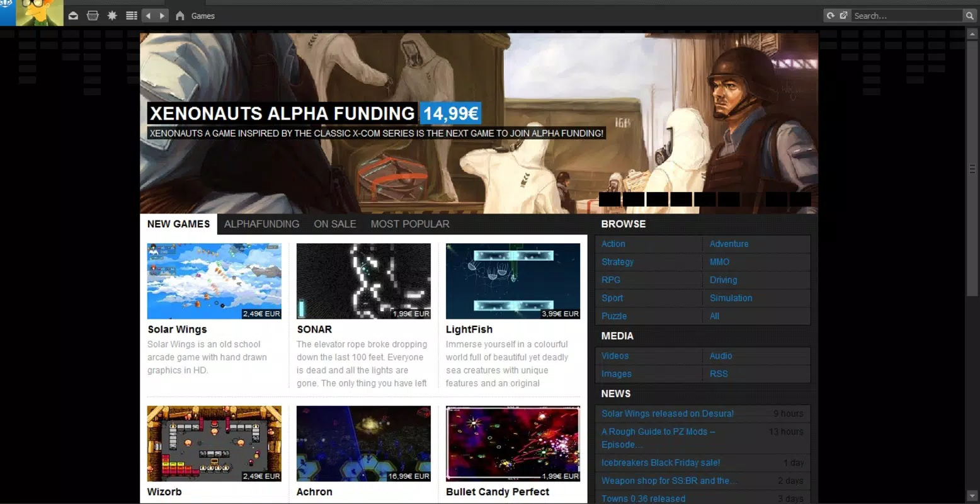Open the SONAR game thumbnail

click(363, 281)
